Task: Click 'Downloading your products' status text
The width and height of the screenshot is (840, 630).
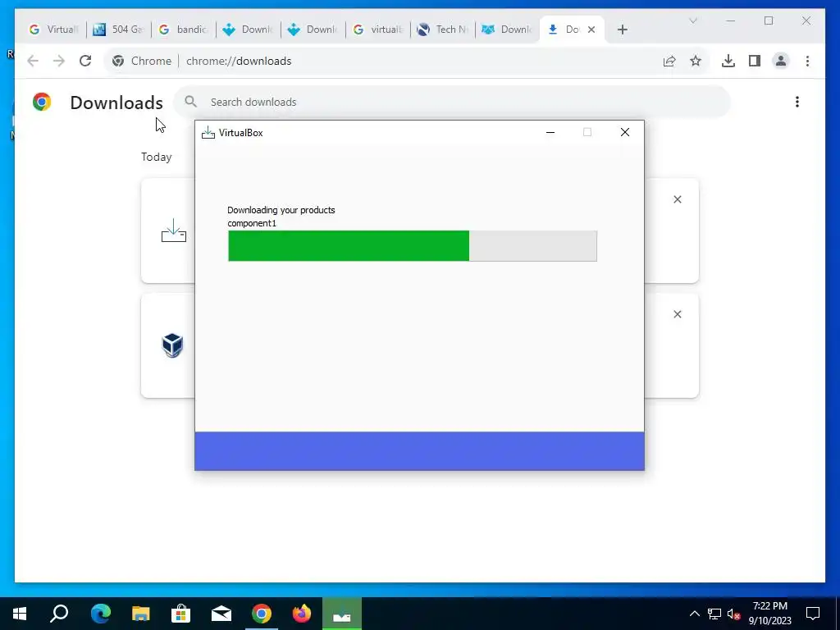Action: coord(281,210)
